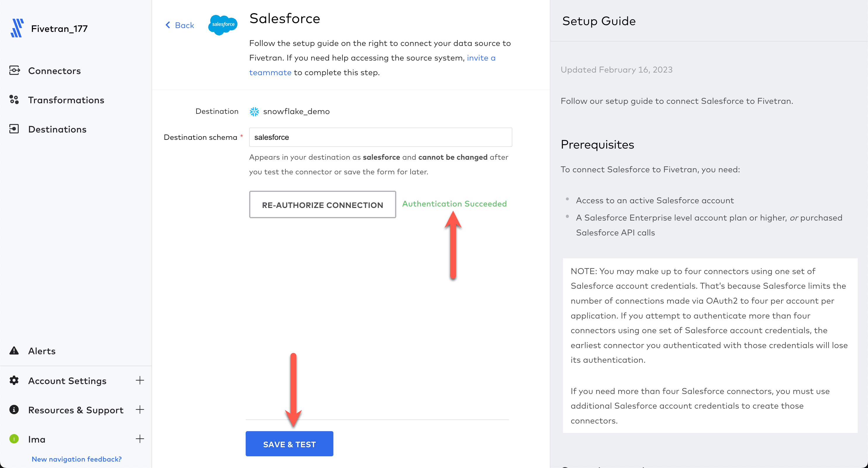The image size is (868, 468).
Task: Select the Destinations menu item
Action: click(57, 128)
